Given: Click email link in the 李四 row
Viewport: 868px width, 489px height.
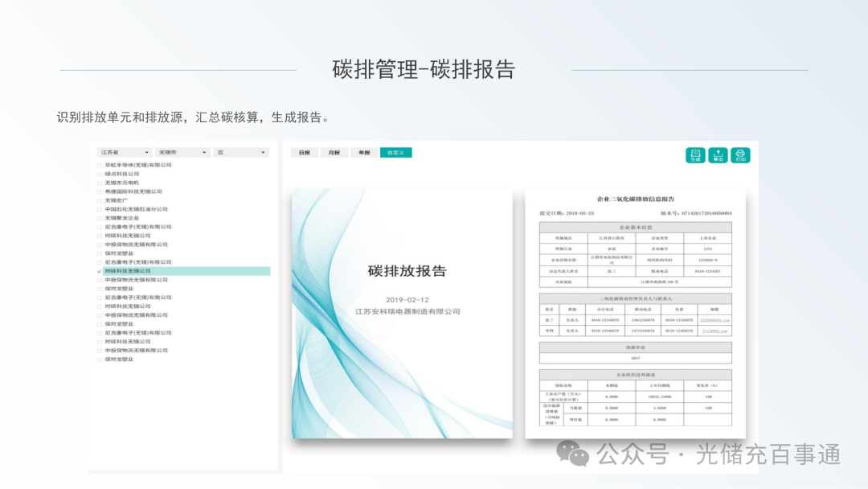Looking at the screenshot, I should click(714, 331).
